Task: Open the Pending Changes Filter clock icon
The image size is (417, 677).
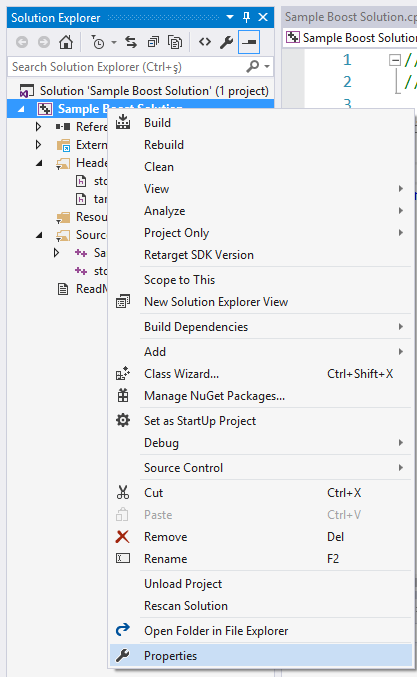Action: (98, 42)
